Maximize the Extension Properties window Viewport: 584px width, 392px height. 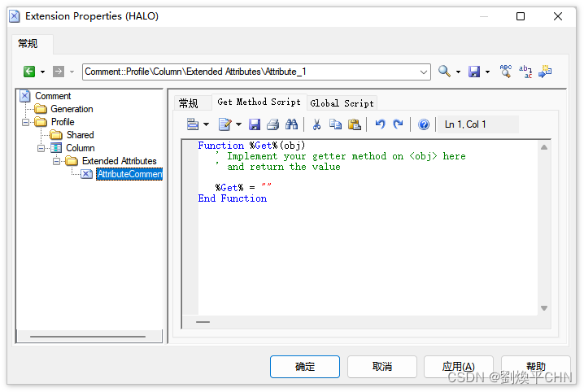[x=521, y=16]
